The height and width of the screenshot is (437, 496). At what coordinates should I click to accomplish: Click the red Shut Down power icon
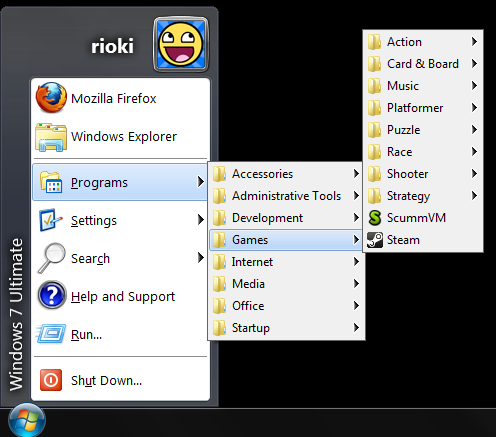[x=51, y=380]
